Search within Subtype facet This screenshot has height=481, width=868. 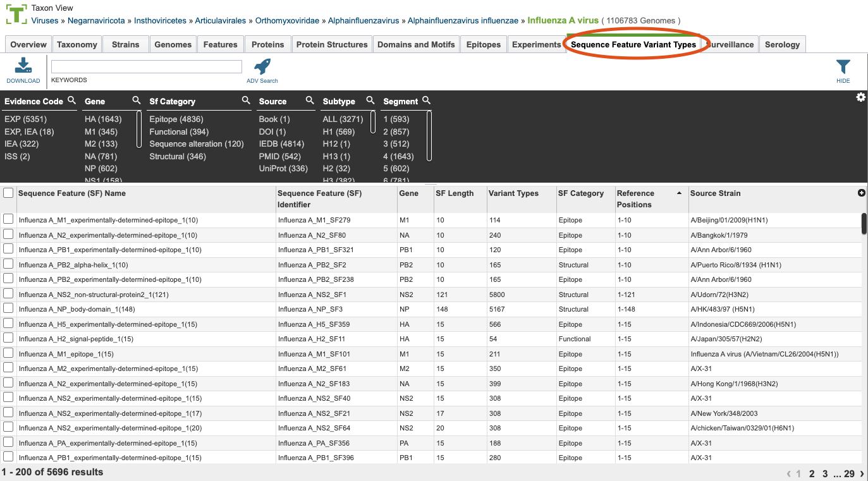370,100
